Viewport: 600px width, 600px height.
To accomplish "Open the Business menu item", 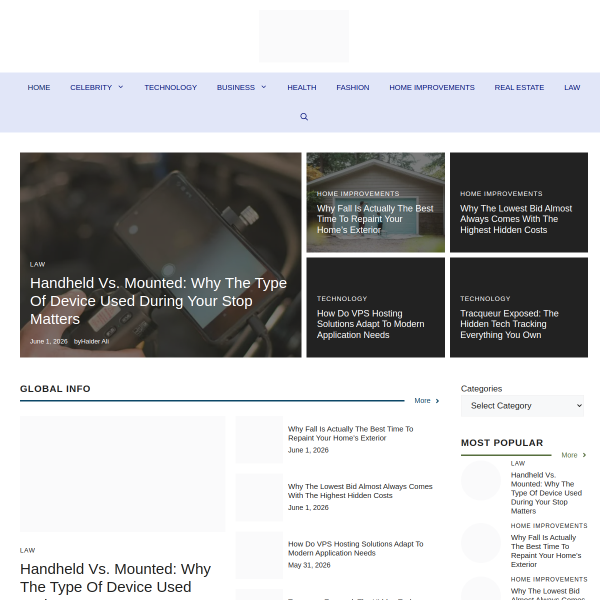I will (x=236, y=88).
